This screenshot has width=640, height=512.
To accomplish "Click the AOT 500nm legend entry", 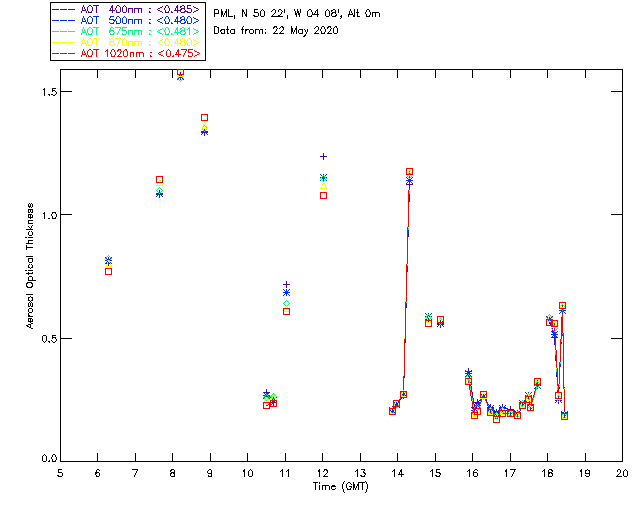I will coord(126,20).
